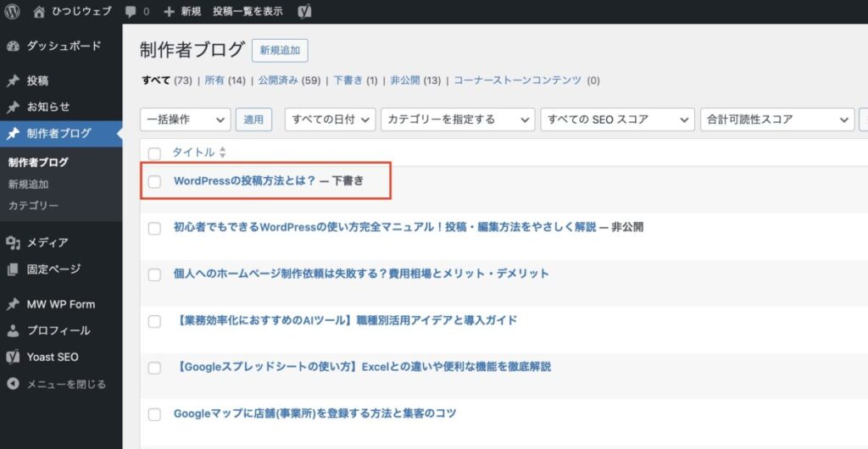Screen dimensions: 868x449
Task: Click 投稿一覧を表示 in admin bar
Action: point(248,12)
